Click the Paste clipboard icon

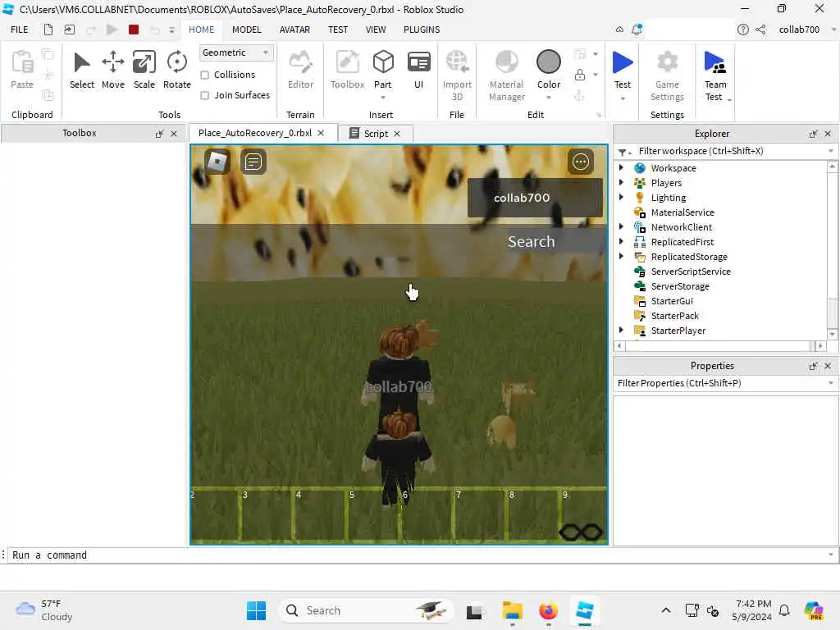pos(22,70)
